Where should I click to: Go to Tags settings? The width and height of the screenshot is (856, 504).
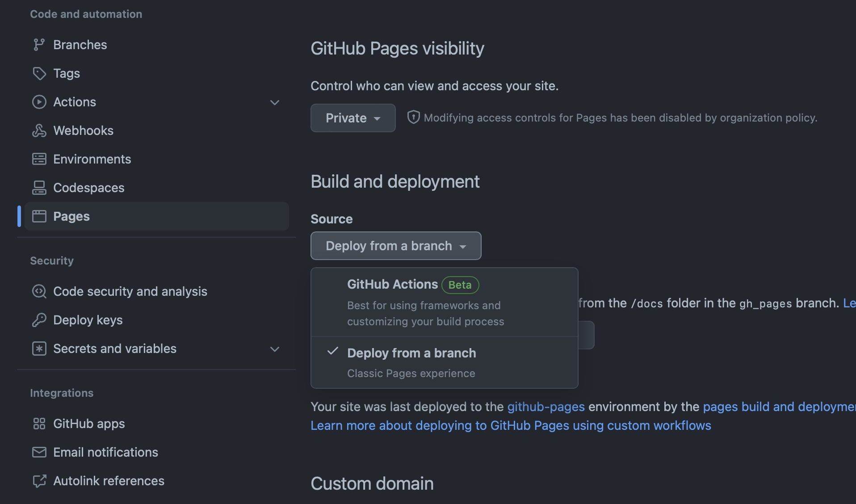tap(156, 73)
